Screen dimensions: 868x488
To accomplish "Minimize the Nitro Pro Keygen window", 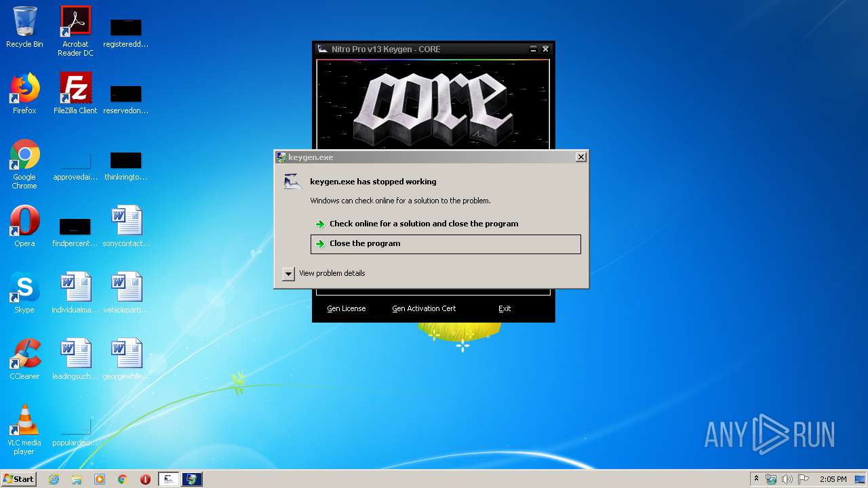I will point(534,49).
